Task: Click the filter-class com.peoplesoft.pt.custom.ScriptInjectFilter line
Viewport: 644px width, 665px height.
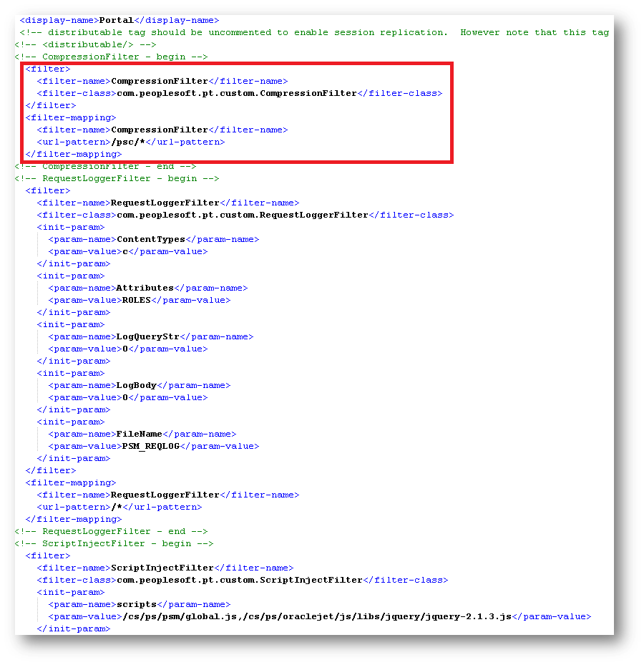Action: (242, 581)
